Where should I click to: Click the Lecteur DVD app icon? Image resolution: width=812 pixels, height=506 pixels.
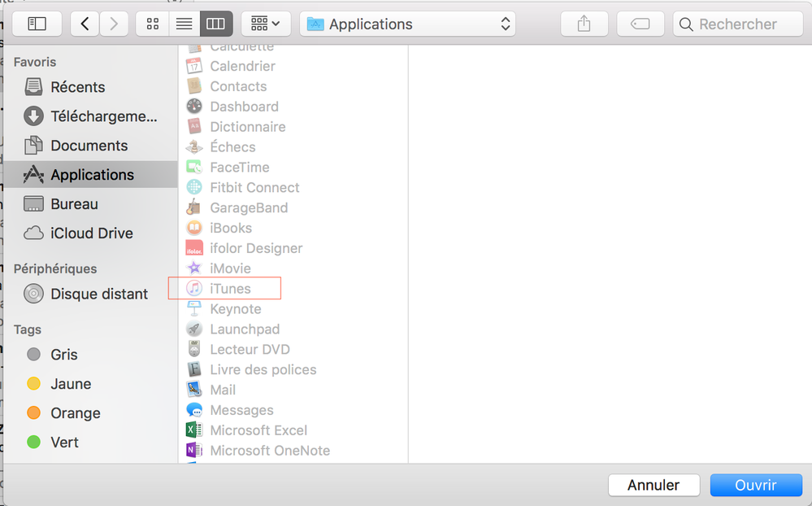tap(194, 349)
